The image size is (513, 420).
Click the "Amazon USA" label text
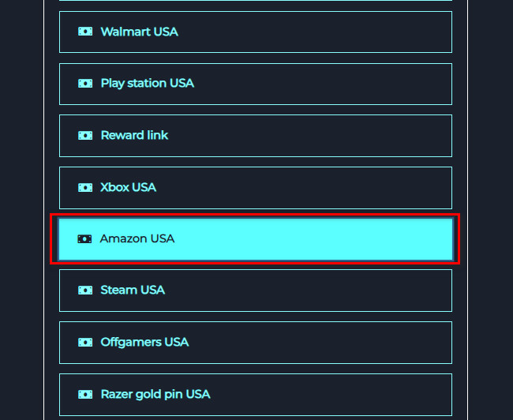137,238
